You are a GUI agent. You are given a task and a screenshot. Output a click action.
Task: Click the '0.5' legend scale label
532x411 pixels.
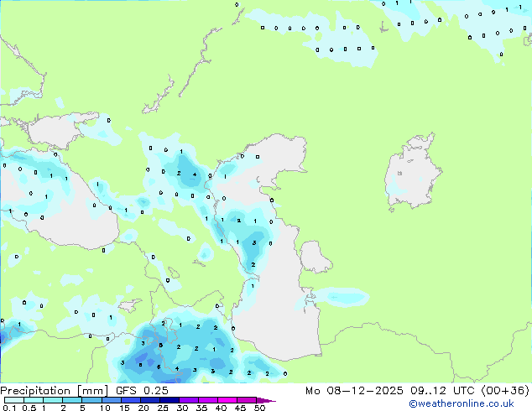(29, 408)
